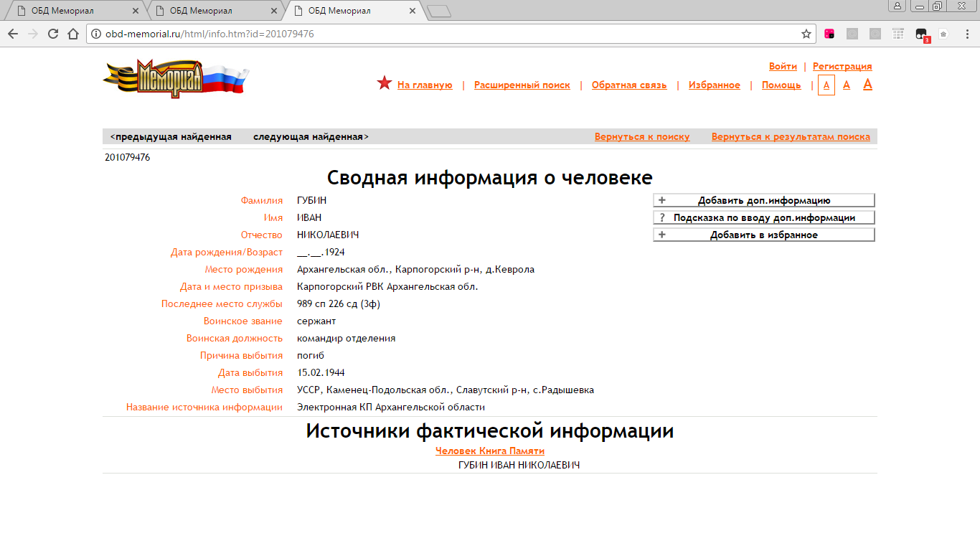This screenshot has width=980, height=551.
Task: Click the red star beside На главную
Action: coord(385,84)
